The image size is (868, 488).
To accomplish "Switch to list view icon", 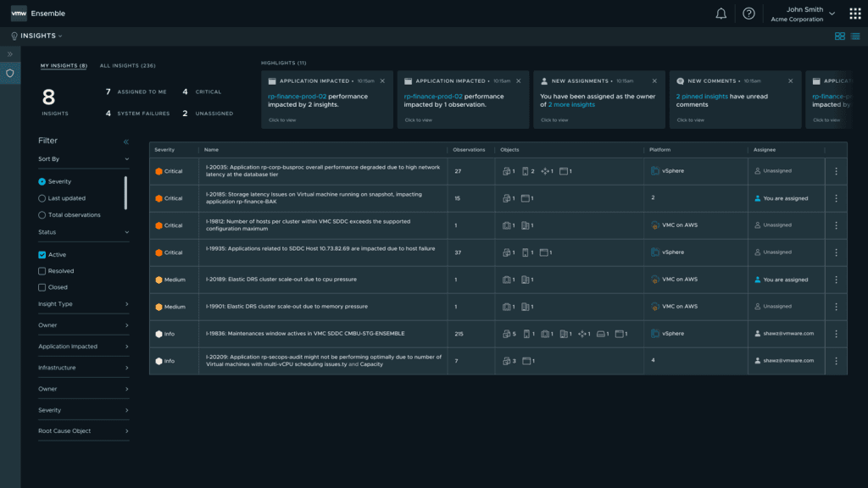I will point(855,36).
